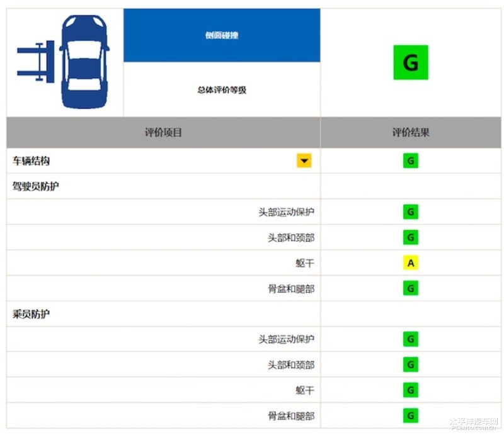Click passenger 头部运动保护 label
This screenshot has height=435, width=504.
[286, 339]
